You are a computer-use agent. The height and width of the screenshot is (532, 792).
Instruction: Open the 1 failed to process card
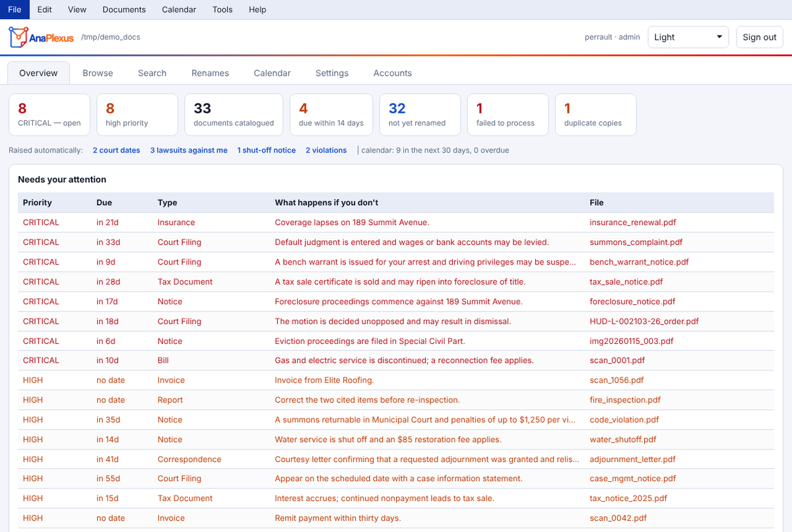[x=508, y=115]
